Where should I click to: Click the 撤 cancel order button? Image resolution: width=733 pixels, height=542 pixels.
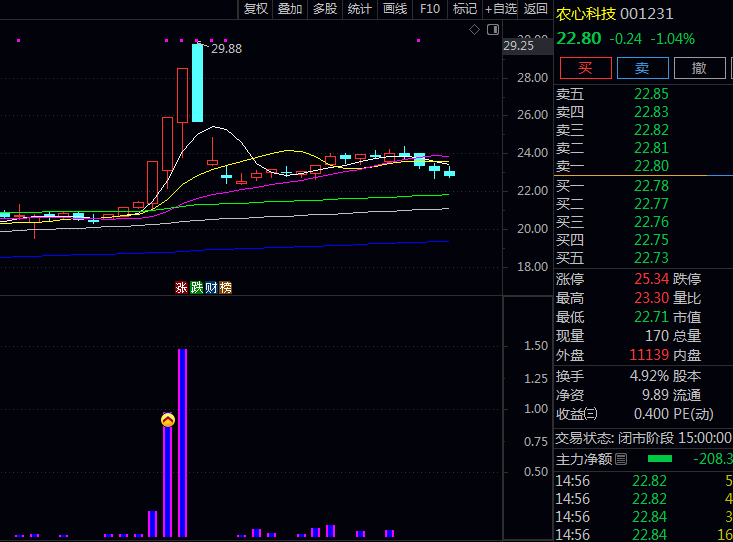click(700, 68)
